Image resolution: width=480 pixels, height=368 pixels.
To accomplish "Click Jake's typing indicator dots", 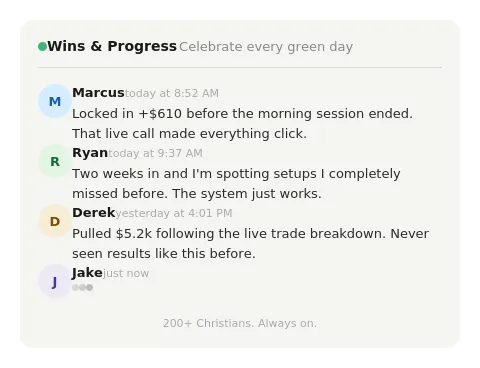I will coord(82,287).
